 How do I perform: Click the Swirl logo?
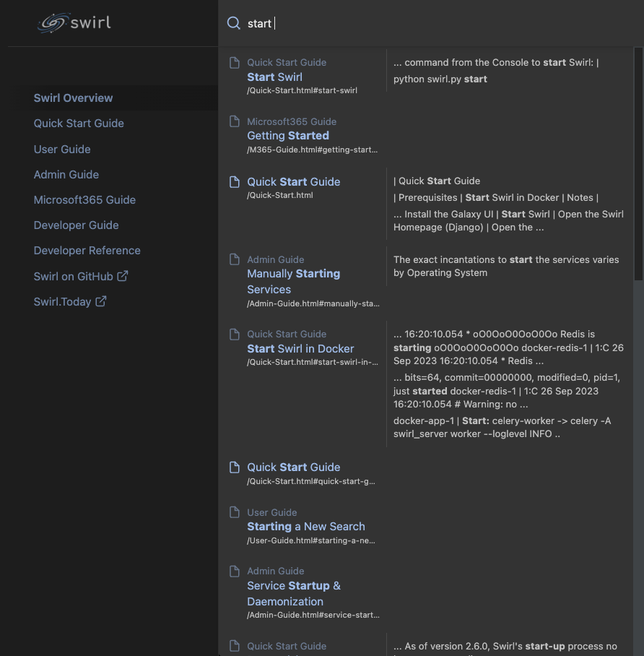(74, 22)
